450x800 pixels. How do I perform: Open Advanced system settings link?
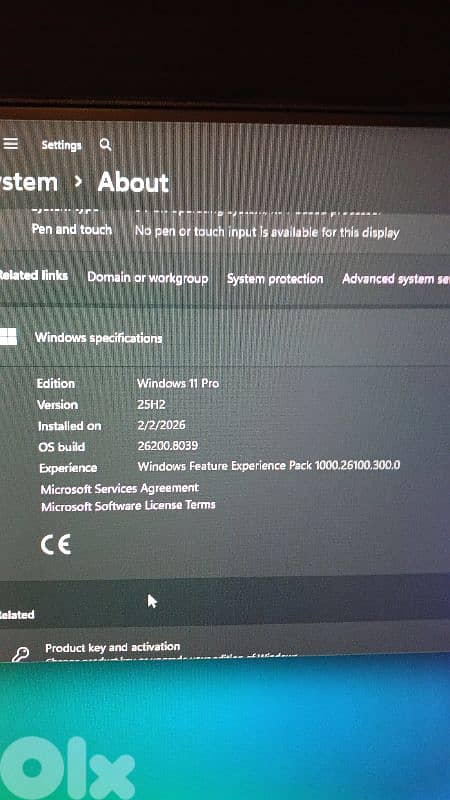click(x=396, y=279)
